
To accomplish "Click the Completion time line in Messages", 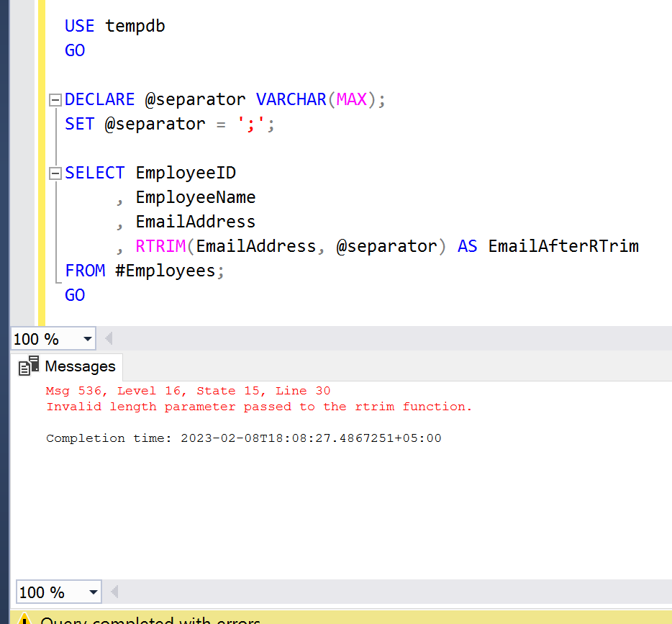I will [x=243, y=438].
